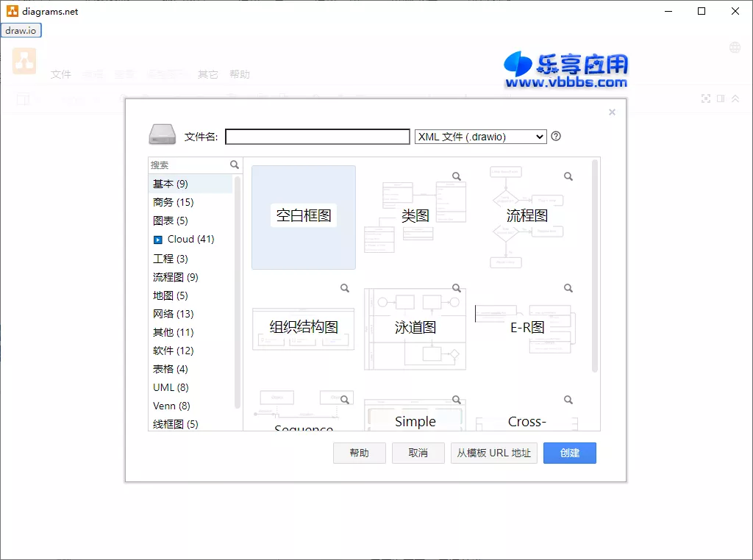Click 从模板 URL 地址 button

point(493,453)
